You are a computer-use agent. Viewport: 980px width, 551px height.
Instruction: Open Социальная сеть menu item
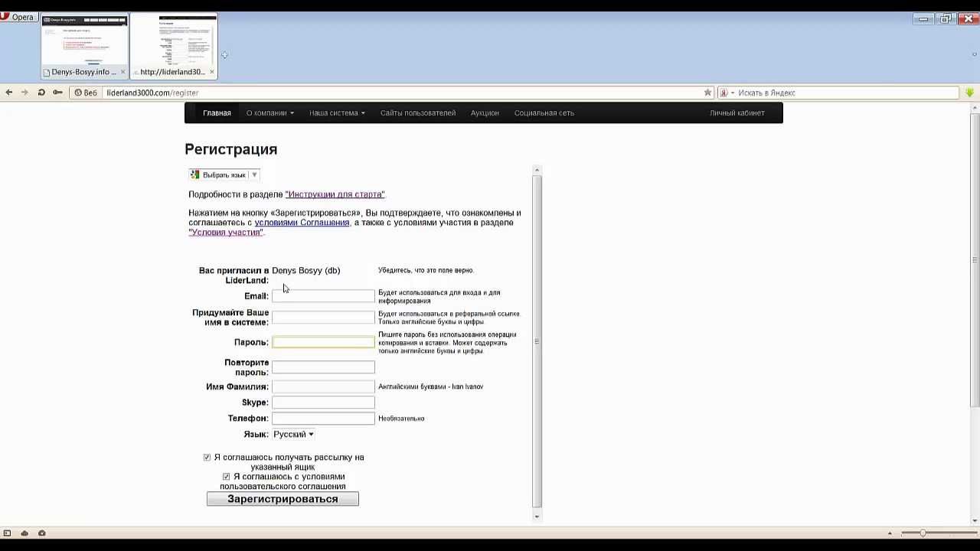point(544,112)
